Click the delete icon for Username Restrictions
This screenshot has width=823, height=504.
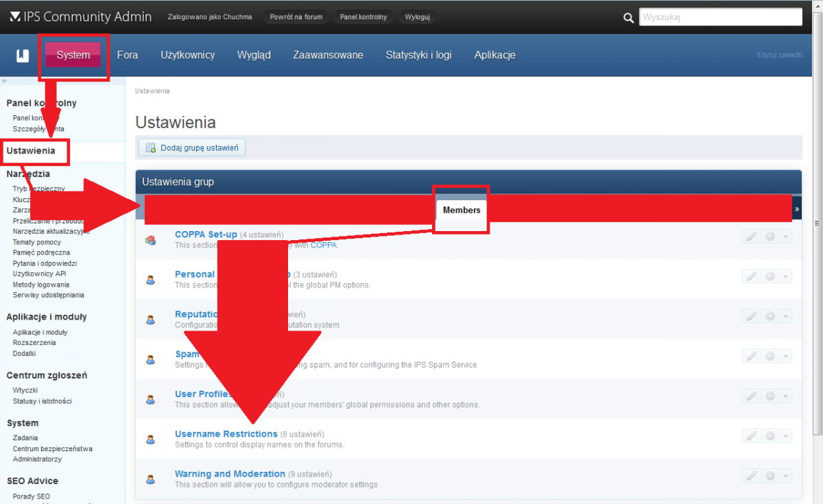[770, 436]
